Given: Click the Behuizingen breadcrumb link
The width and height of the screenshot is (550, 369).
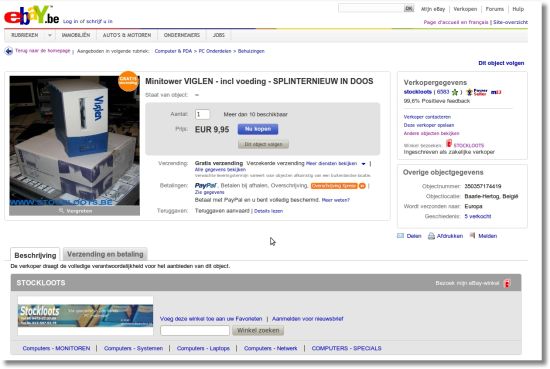Looking at the screenshot, I should click(251, 51).
